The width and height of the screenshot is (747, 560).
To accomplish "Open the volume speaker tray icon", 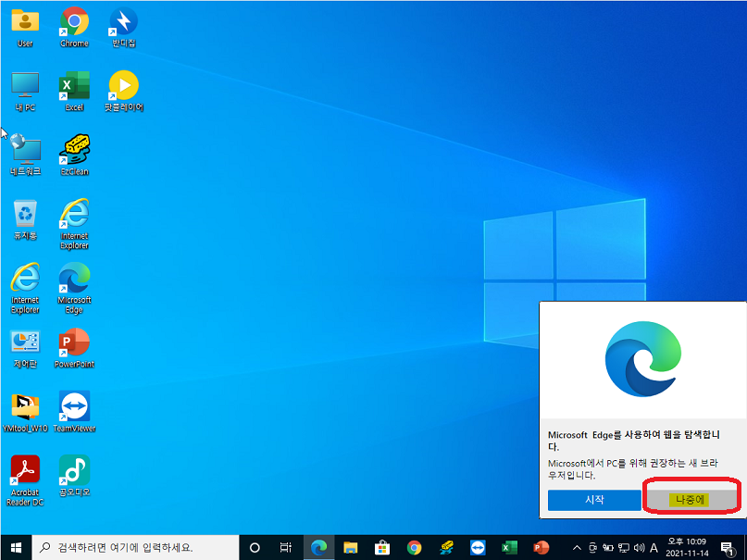I will [640, 548].
